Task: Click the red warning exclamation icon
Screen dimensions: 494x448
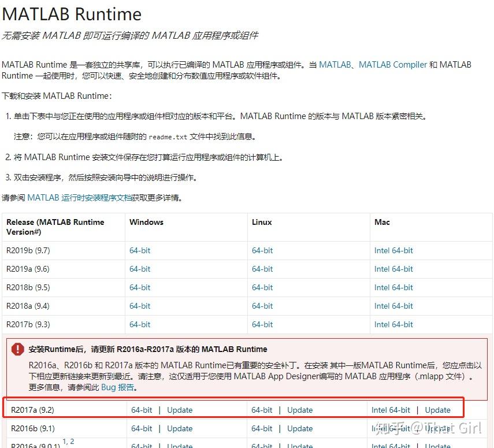Action: coord(18,349)
